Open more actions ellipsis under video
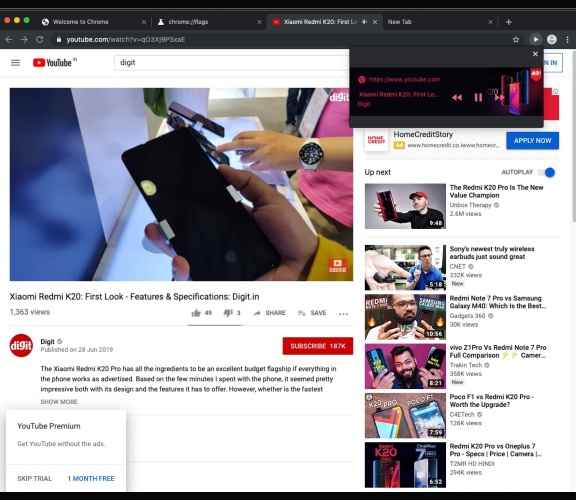Image resolution: width=576 pixels, height=500 pixels. pos(343,314)
